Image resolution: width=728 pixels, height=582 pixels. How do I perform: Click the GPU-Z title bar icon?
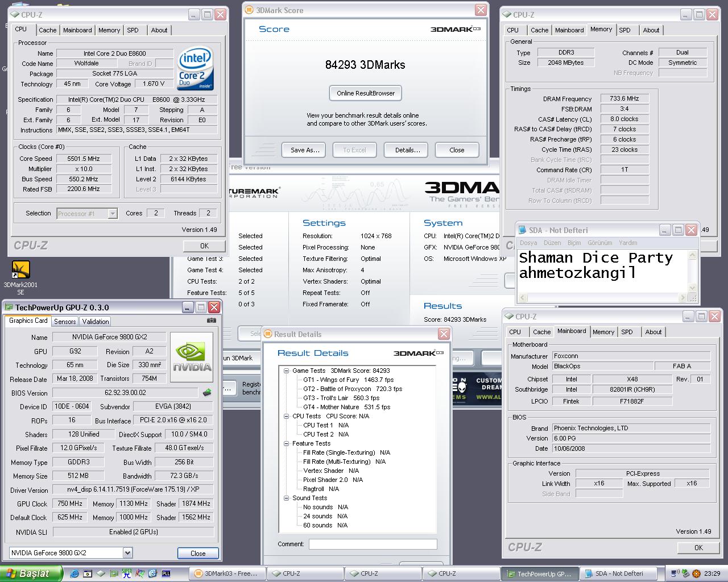(9, 307)
